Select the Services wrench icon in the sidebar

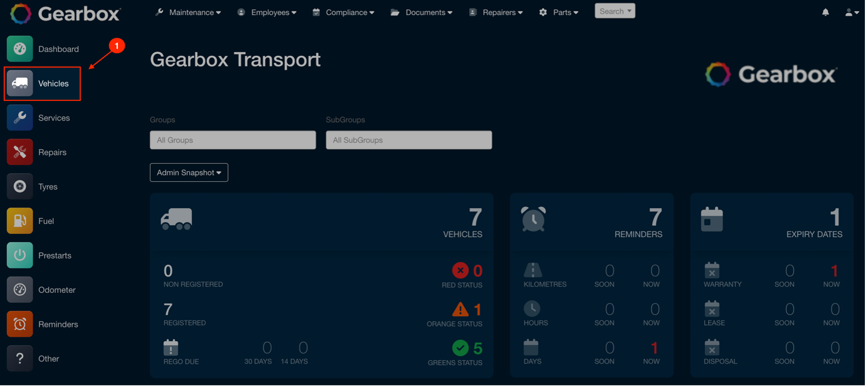click(x=19, y=117)
